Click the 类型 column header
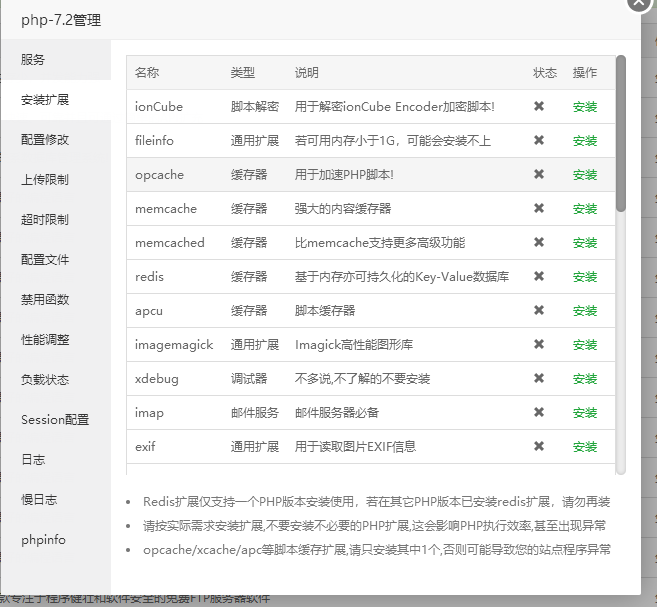Screen dimensions: 657x607 pos(243,72)
